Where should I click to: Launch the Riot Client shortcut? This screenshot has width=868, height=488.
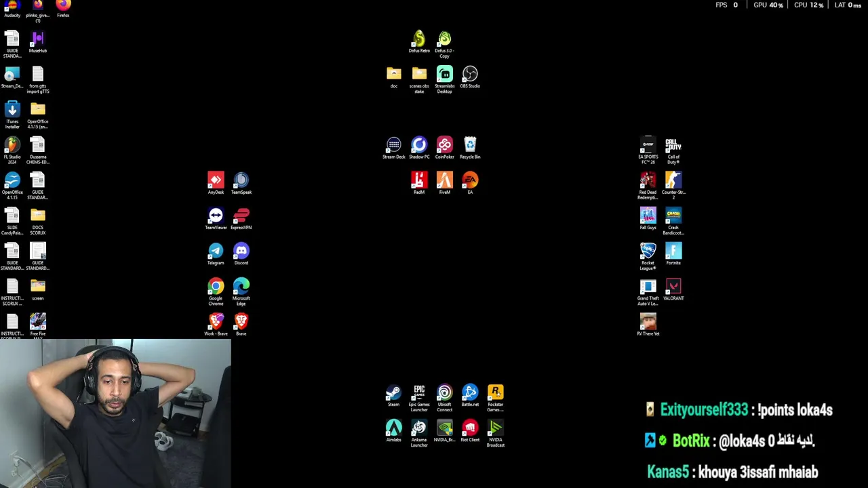470,431
